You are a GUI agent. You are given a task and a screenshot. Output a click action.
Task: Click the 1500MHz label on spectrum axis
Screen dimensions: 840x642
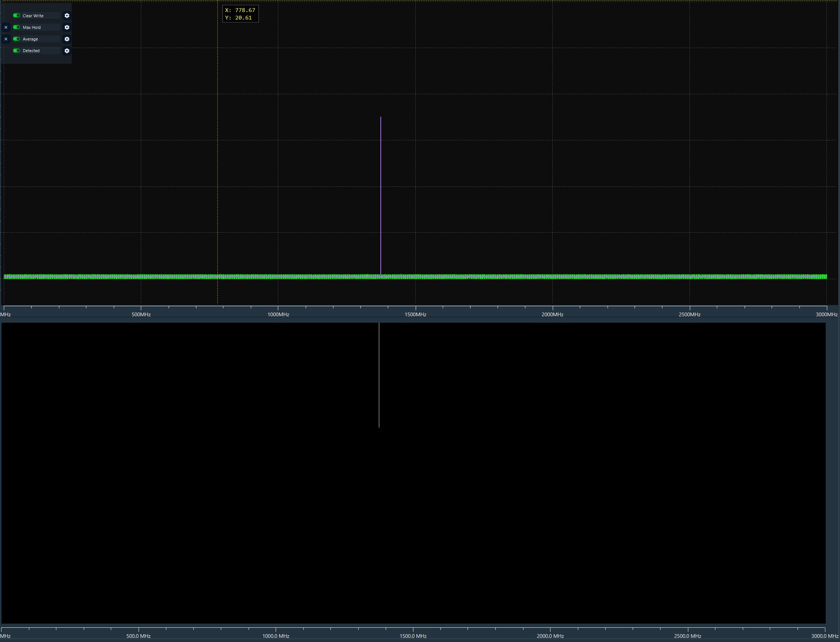(x=415, y=314)
